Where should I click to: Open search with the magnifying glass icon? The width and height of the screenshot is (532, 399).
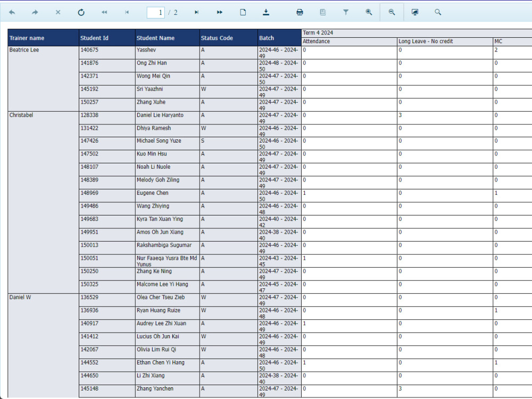tap(438, 12)
